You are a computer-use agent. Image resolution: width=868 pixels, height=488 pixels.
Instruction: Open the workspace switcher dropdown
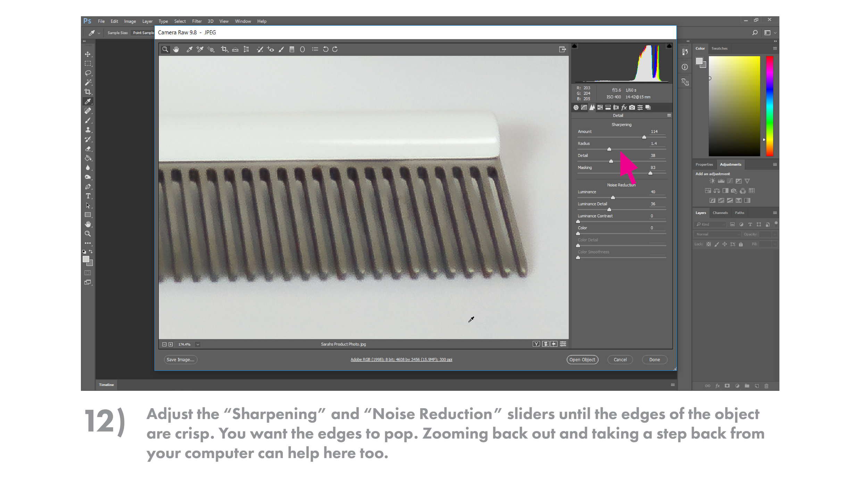click(x=769, y=33)
